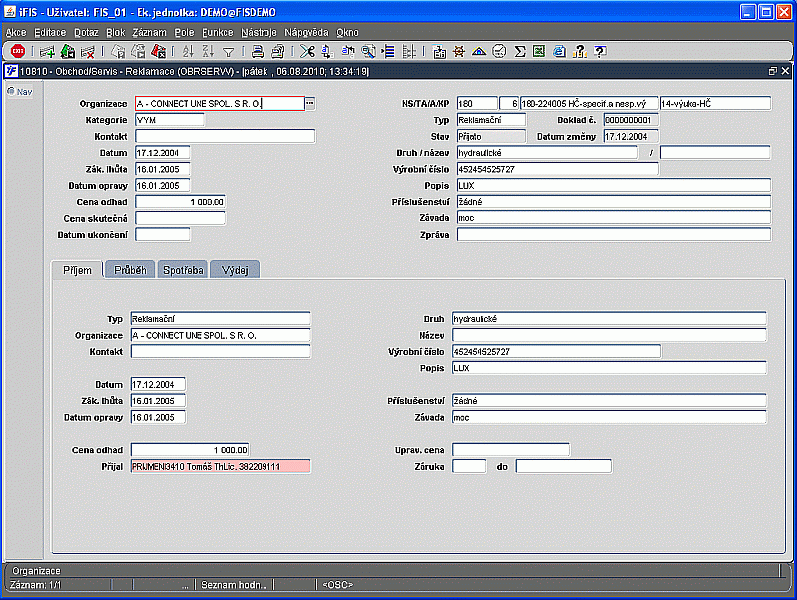
Task: Click the red Exit stop-sign icon
Action: [x=18, y=51]
